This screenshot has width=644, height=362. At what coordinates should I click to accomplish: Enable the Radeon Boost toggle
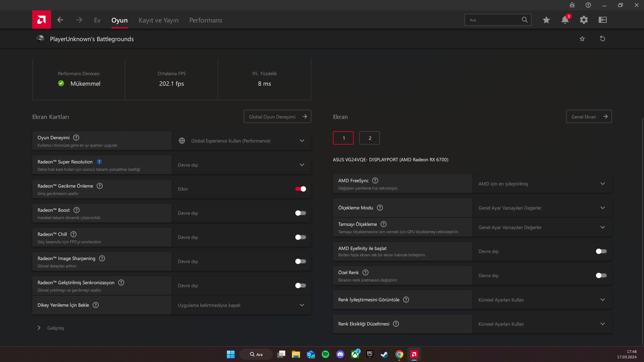click(x=300, y=213)
